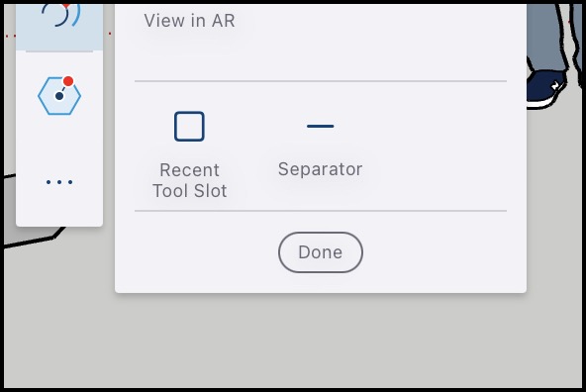586x392 pixels.
Task: Click the Separator dash icon
Action: 321,126
